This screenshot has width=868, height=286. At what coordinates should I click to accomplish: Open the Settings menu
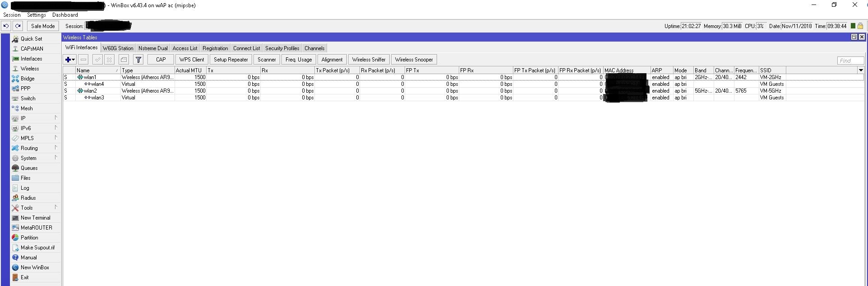coord(37,15)
